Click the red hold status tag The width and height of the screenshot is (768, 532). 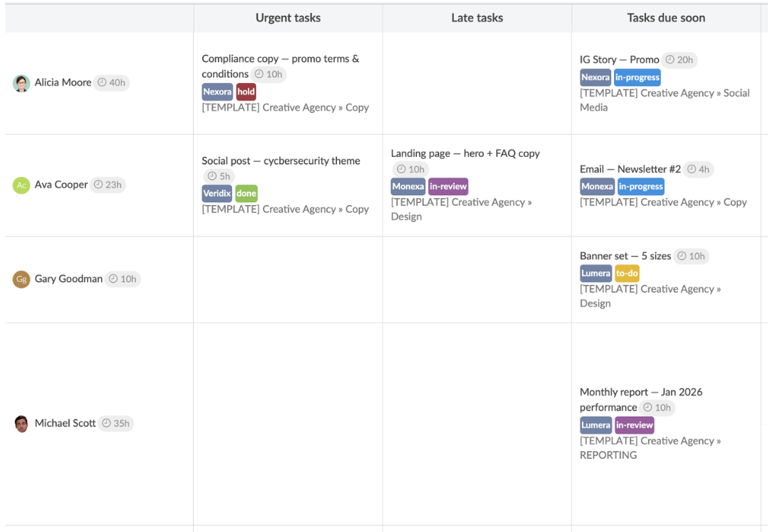coord(246,92)
